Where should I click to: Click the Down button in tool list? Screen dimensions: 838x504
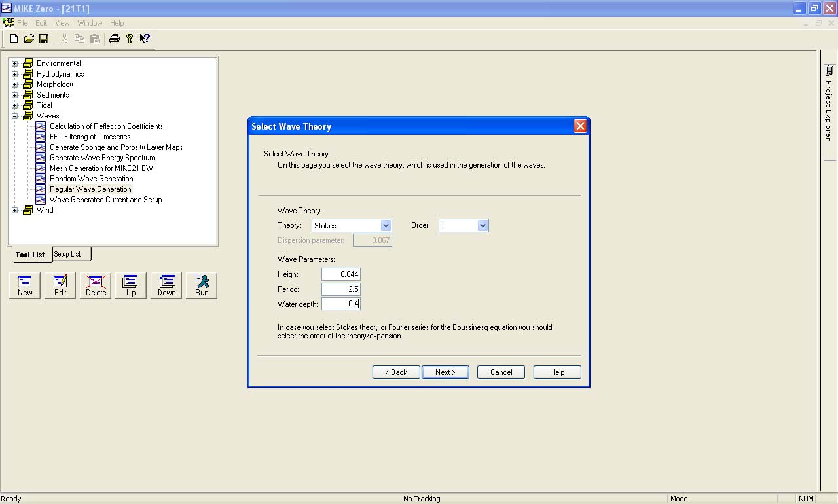click(166, 285)
